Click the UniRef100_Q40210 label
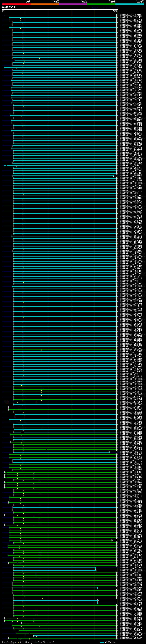Screen dimensions: 146x644 tap(131, 457)
